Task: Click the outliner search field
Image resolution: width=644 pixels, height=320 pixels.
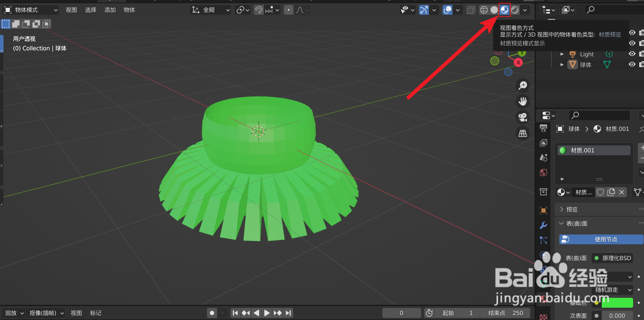Action: coord(614,10)
